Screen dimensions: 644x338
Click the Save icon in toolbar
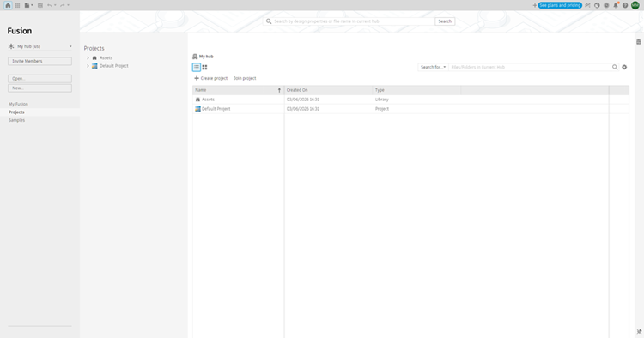pyautogui.click(x=39, y=5)
